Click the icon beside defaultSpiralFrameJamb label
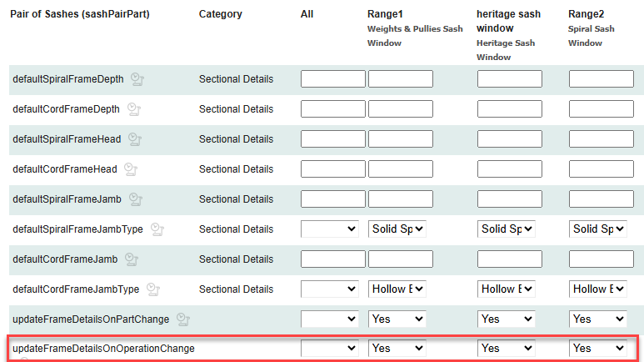 click(x=136, y=199)
